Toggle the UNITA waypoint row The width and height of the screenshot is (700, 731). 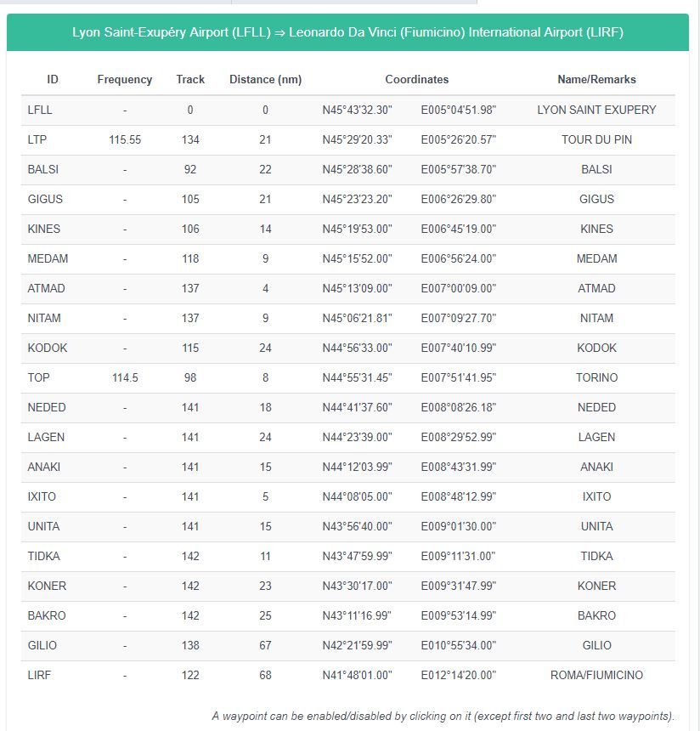(348, 527)
